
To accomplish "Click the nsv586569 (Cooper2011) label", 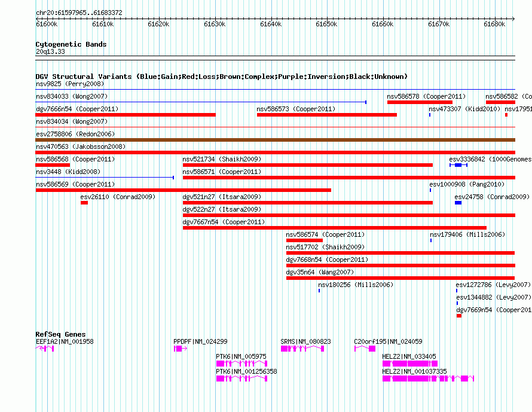I will click(75, 184).
